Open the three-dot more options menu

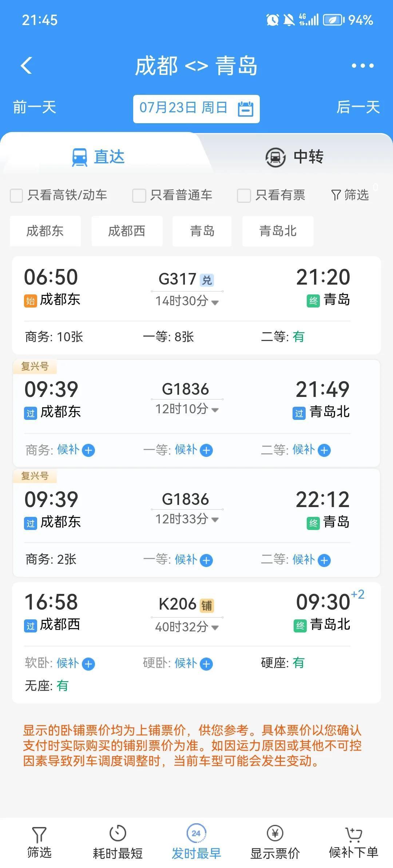tap(362, 66)
